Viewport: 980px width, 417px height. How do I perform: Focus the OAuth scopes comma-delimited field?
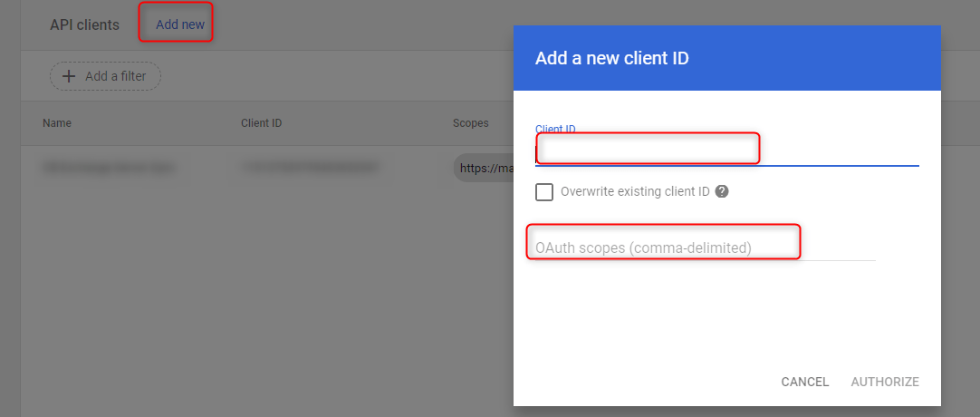coord(705,247)
